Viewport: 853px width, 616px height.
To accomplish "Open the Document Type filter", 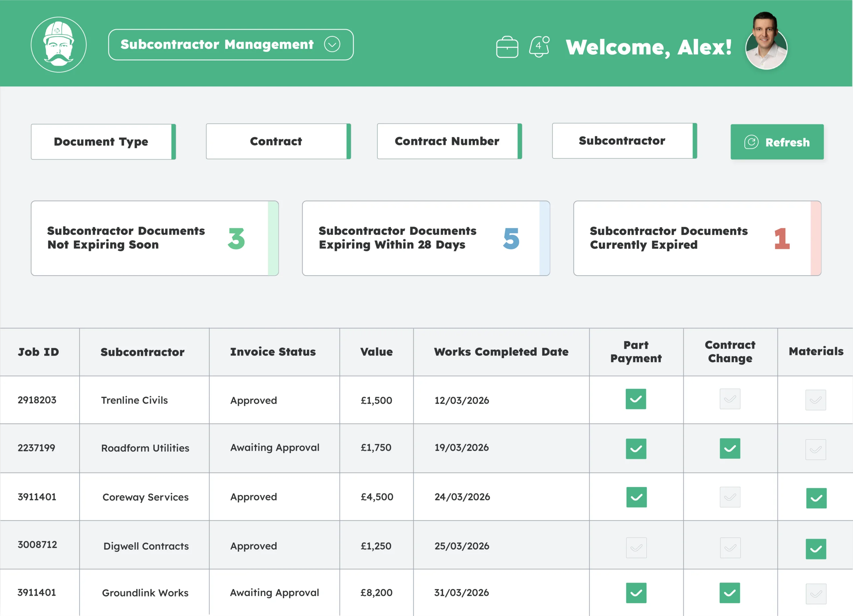I will pos(103,142).
